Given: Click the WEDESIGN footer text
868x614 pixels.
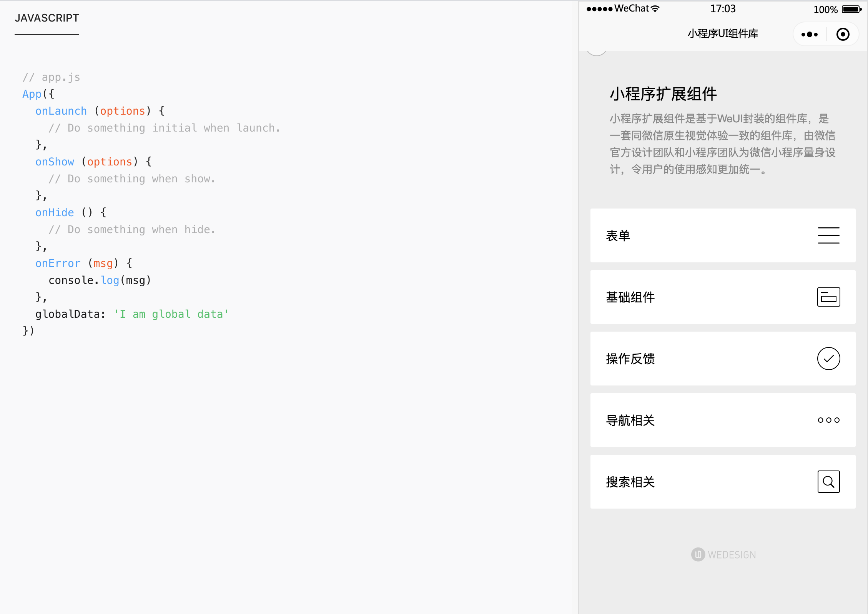Looking at the screenshot, I should coord(732,555).
